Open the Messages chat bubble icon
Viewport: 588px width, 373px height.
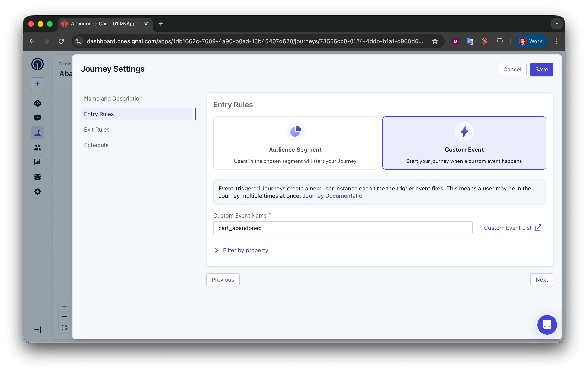tap(37, 118)
